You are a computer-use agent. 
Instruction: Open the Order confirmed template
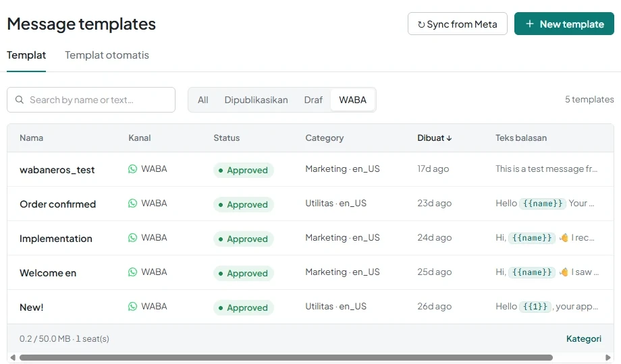(58, 204)
